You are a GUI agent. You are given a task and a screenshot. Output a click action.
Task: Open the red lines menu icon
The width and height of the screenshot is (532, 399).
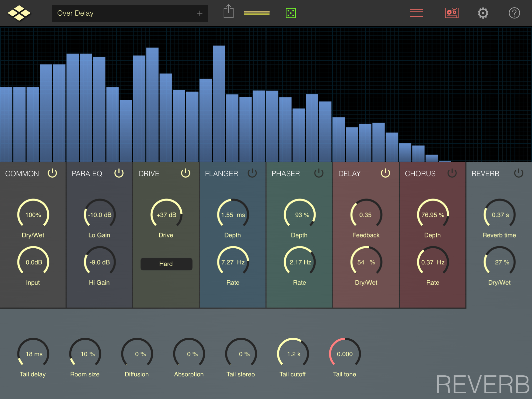pos(416,13)
